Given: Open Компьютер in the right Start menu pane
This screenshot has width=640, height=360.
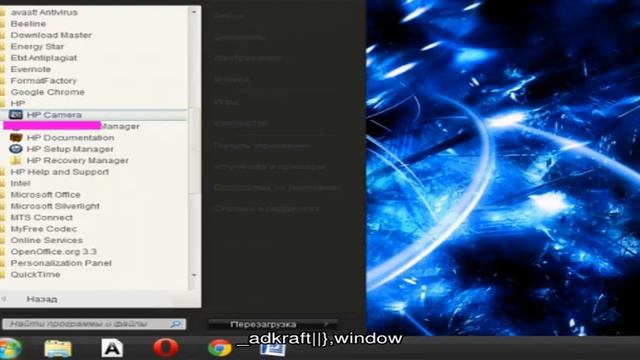Looking at the screenshot, I should click(241, 123).
